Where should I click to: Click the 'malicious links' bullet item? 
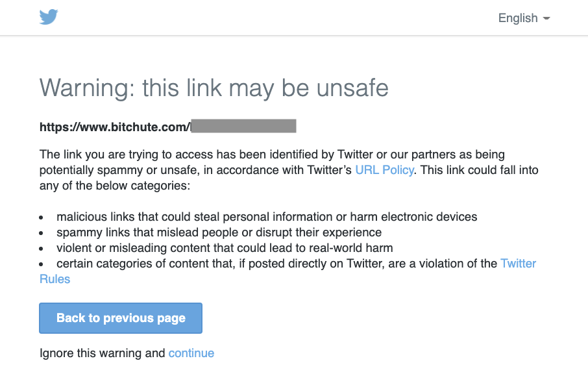click(x=267, y=217)
